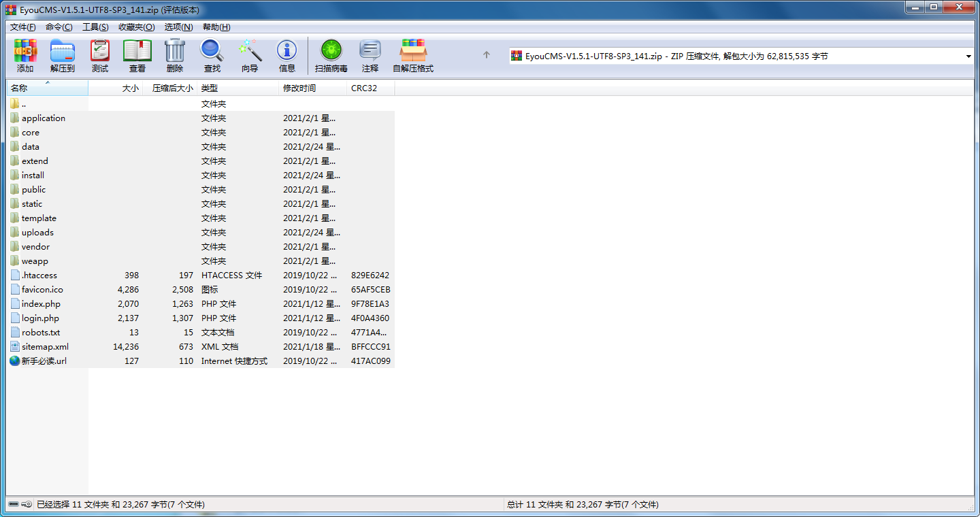980x517 pixels.
Task: Launch the Wizard (向导) tool
Action: [x=250, y=56]
